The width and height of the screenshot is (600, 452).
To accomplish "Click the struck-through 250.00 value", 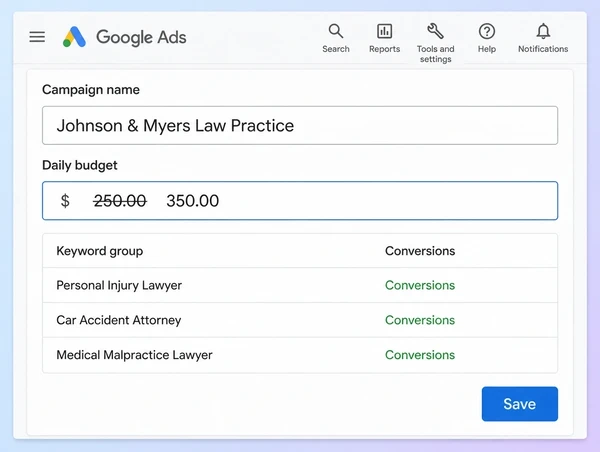I will [120, 201].
